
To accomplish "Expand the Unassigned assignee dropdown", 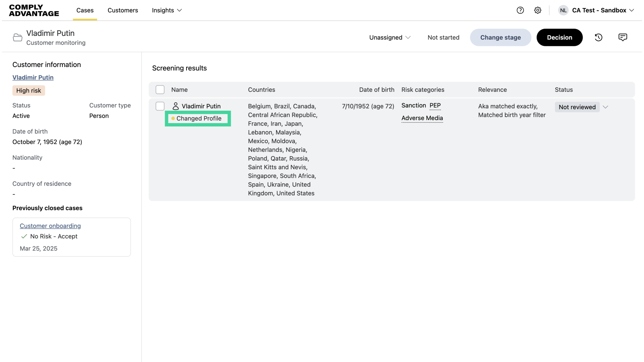I will click(x=390, y=38).
